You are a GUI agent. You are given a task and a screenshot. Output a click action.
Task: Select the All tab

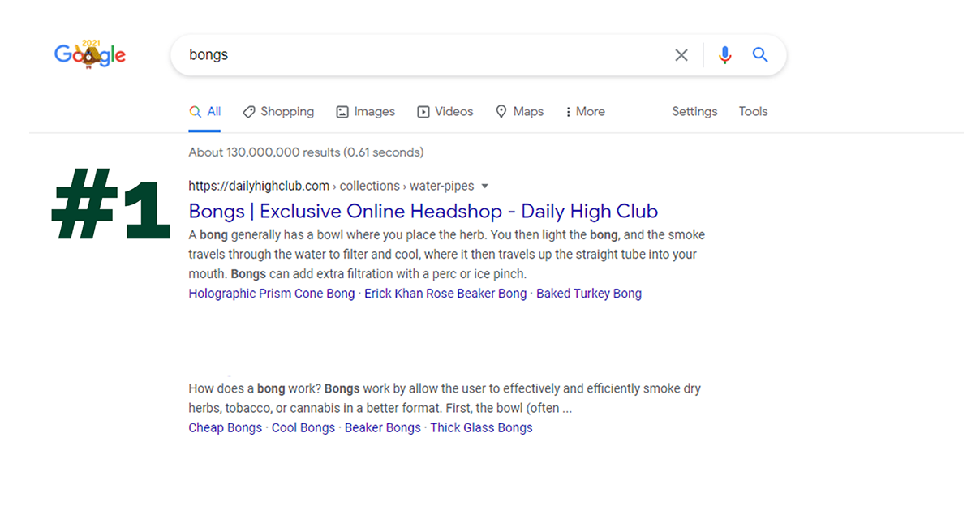point(204,112)
